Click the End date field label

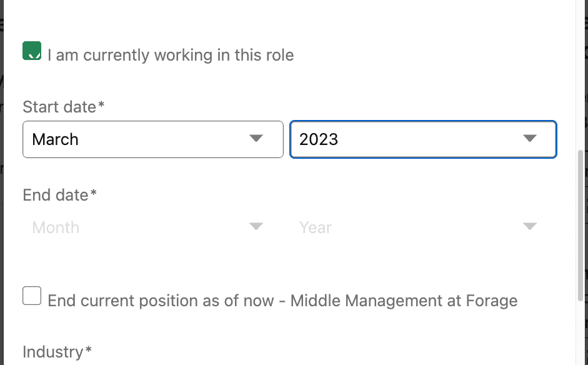(59, 195)
